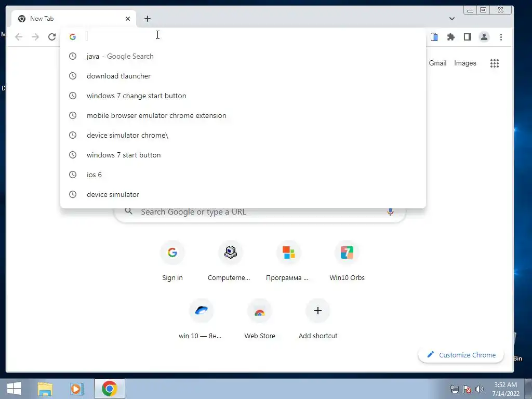The height and width of the screenshot is (399, 532).
Task: Click the network tray icon
Action: (x=454, y=389)
